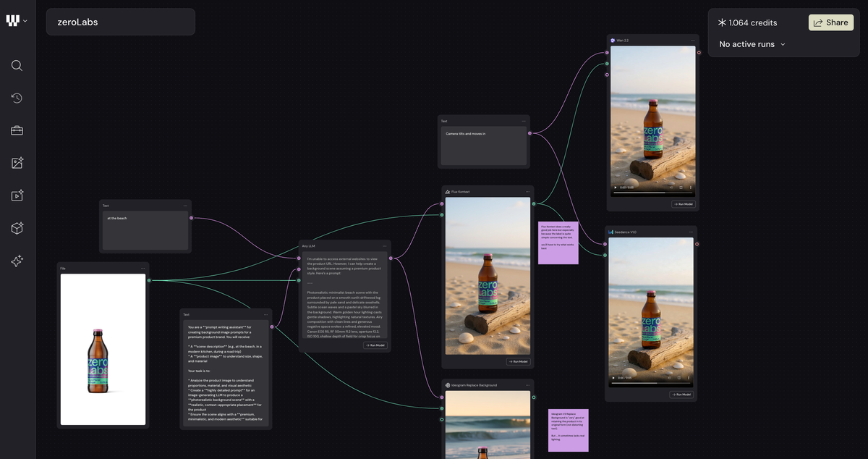Open the No active runs dropdown

[x=751, y=44]
